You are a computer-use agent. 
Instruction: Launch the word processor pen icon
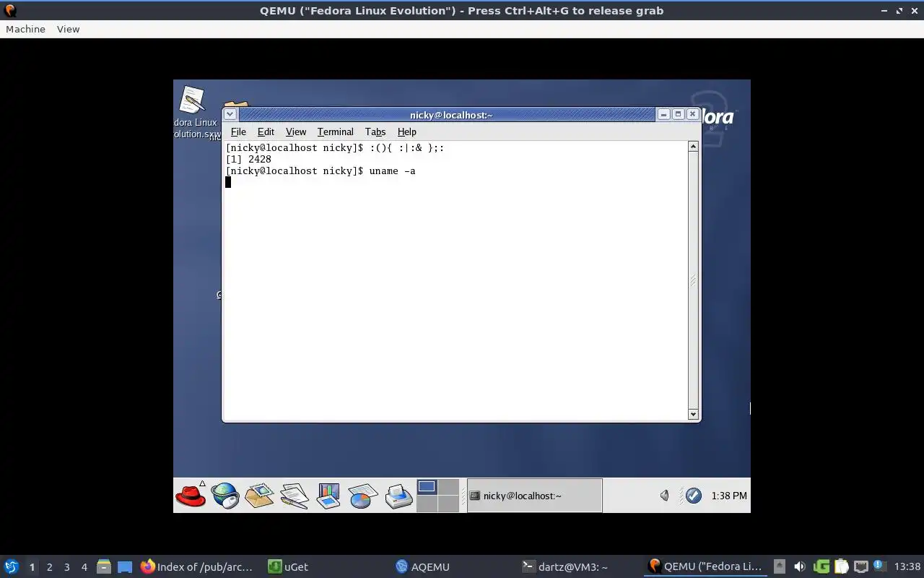coord(294,496)
